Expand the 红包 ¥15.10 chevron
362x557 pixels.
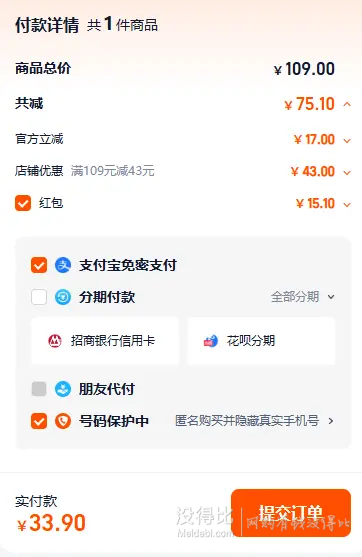[x=347, y=205]
